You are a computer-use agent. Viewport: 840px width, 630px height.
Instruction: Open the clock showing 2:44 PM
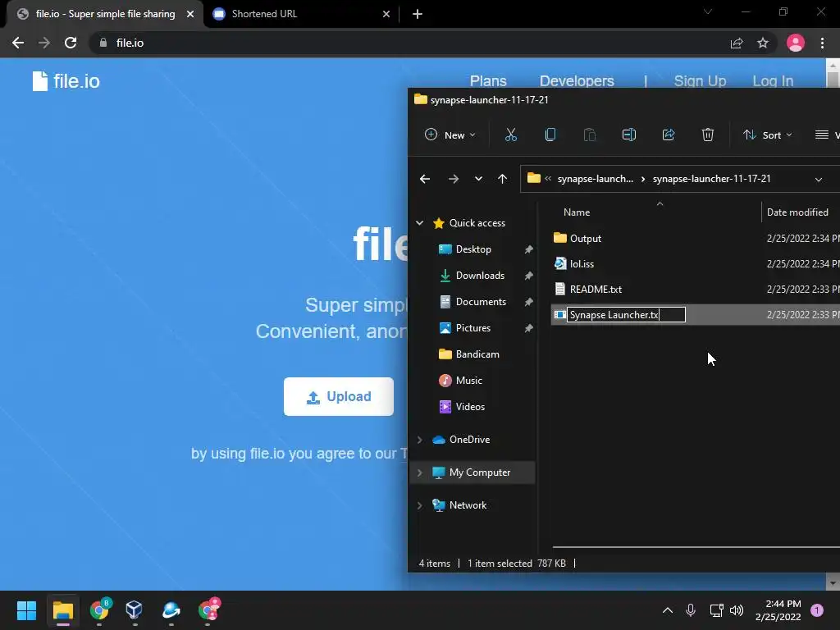[778, 610]
